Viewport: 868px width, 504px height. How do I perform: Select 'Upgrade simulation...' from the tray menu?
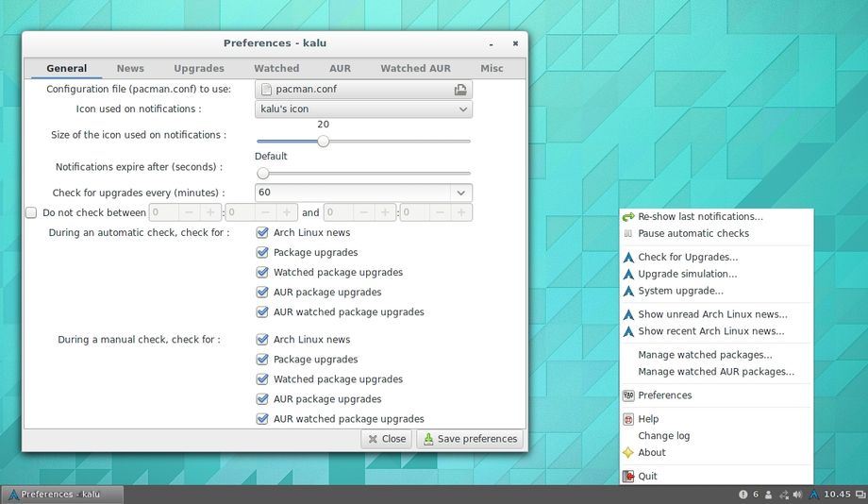[687, 274]
